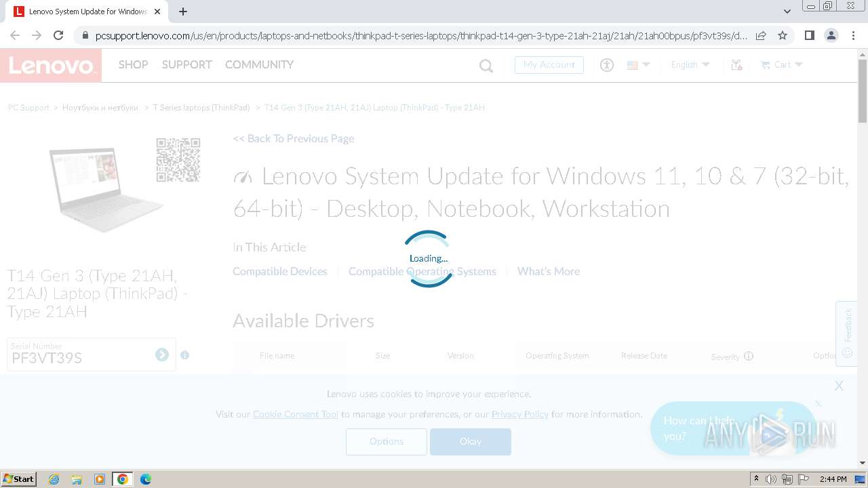Open a new tab with plus button

point(183,12)
